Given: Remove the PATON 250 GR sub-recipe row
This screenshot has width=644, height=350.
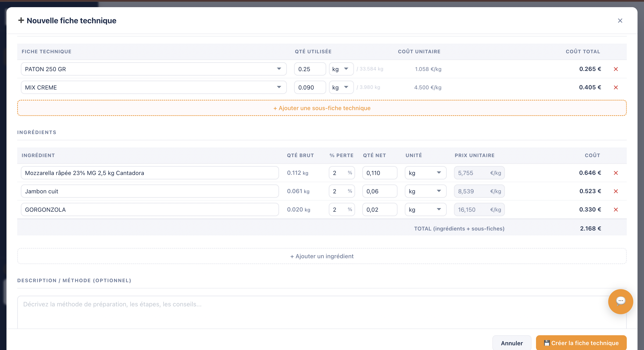Looking at the screenshot, I should (x=616, y=69).
